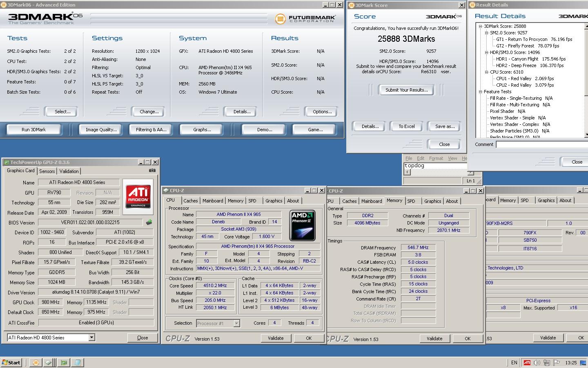Click the GPU Clock 980 MHz field in GPU-Z

point(51,302)
